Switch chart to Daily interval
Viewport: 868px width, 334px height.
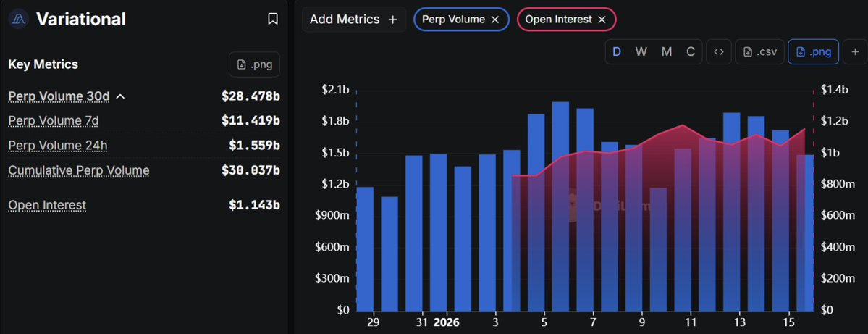point(617,51)
